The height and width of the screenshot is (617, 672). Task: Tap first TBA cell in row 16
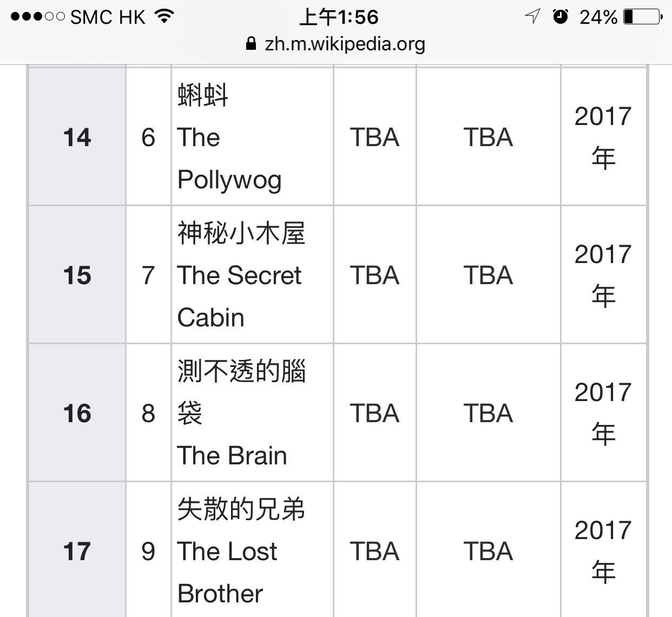[374, 413]
